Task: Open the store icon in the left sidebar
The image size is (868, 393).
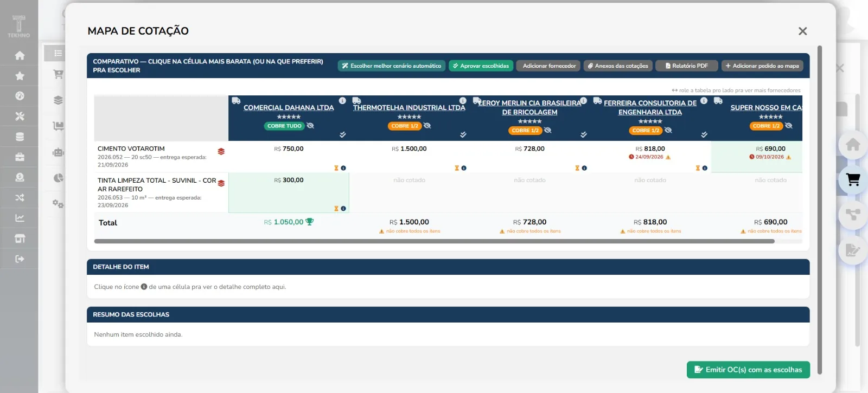Action: 20,239
